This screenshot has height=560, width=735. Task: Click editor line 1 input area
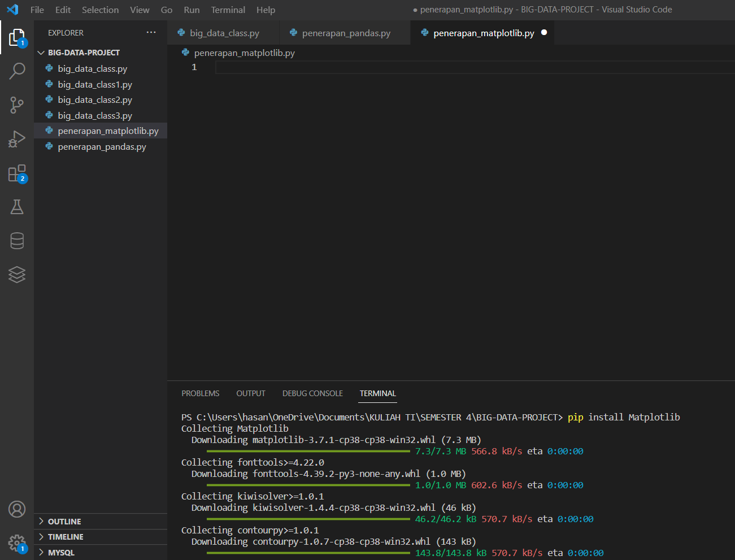click(475, 67)
